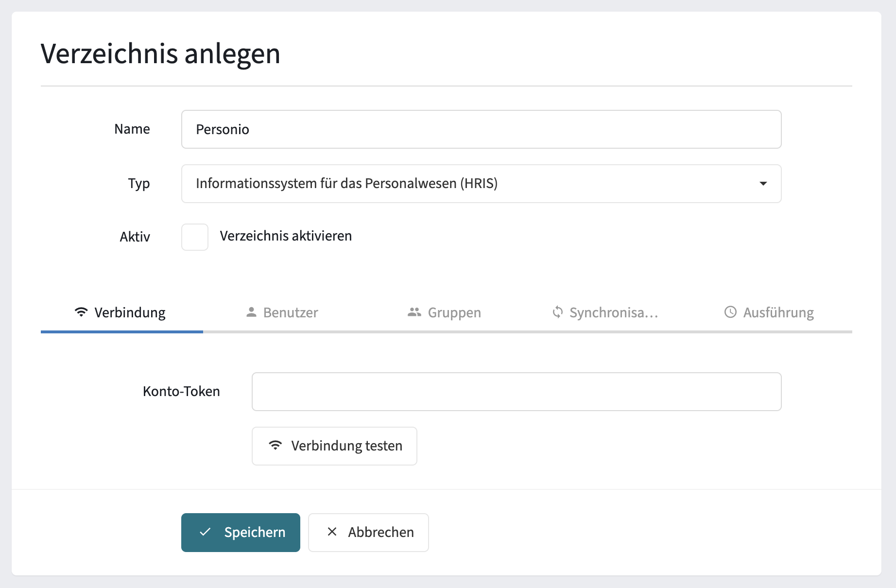Click the X icon in the Abbrechen button
This screenshot has height=588, width=896.
[x=332, y=532]
